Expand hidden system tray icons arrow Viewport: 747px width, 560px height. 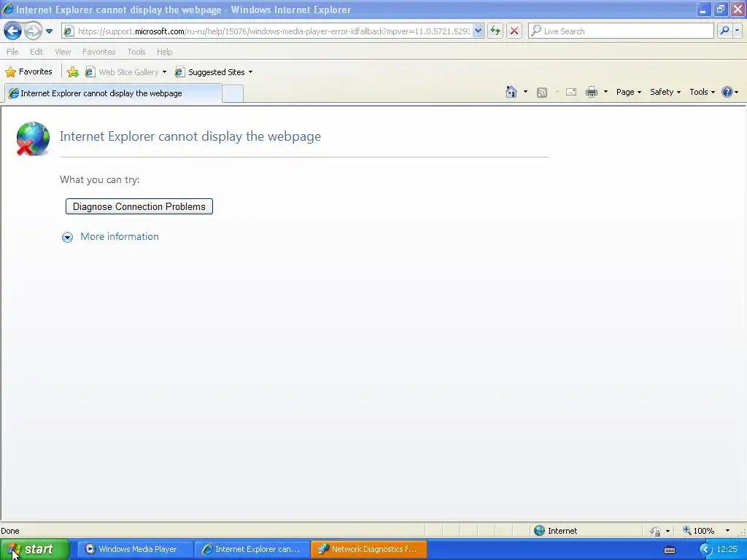pyautogui.click(x=705, y=550)
